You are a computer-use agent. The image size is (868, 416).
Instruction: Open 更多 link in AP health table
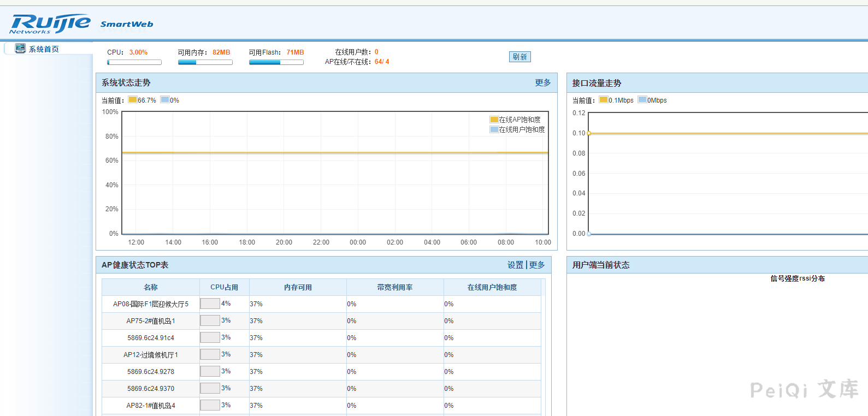(537, 265)
